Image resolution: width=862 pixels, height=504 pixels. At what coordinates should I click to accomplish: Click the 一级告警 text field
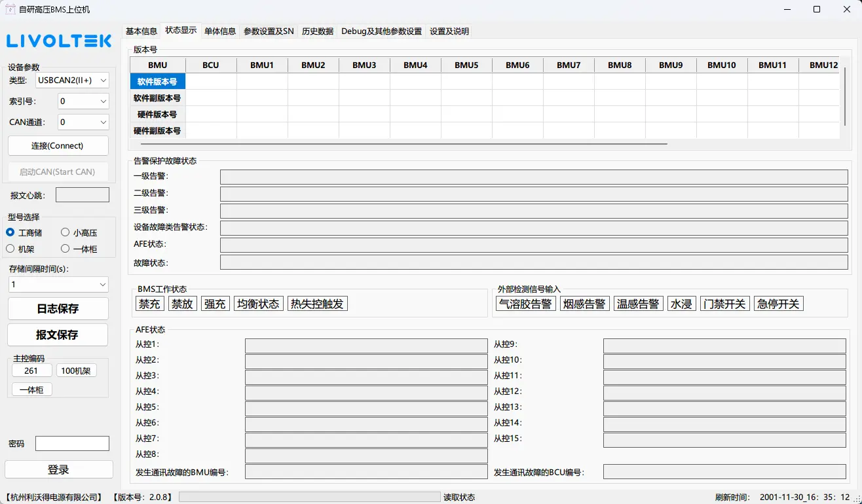(x=534, y=177)
